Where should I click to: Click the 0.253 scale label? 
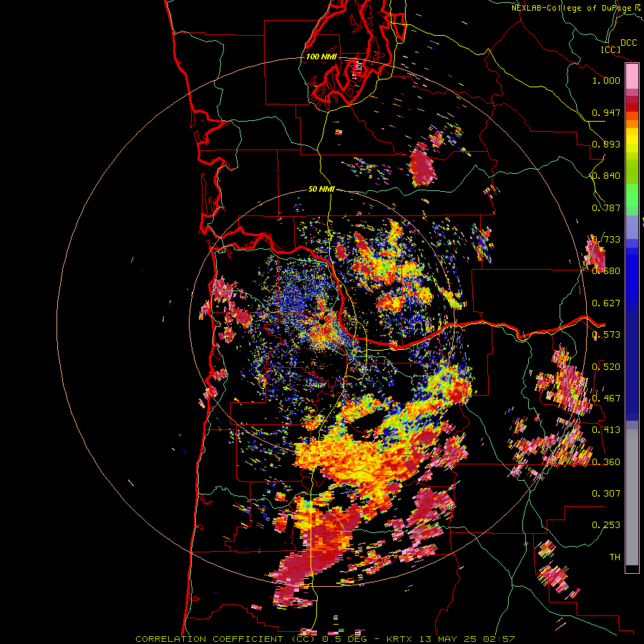coord(606,525)
